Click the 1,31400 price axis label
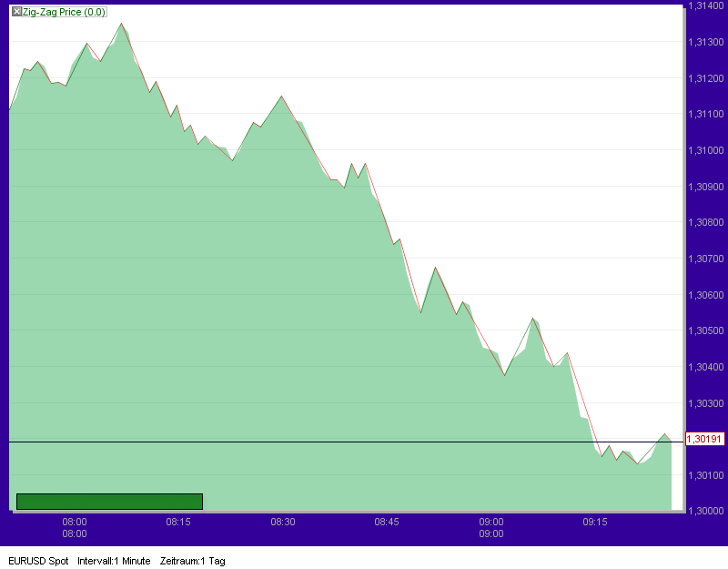The width and height of the screenshot is (728, 569). [x=706, y=6]
